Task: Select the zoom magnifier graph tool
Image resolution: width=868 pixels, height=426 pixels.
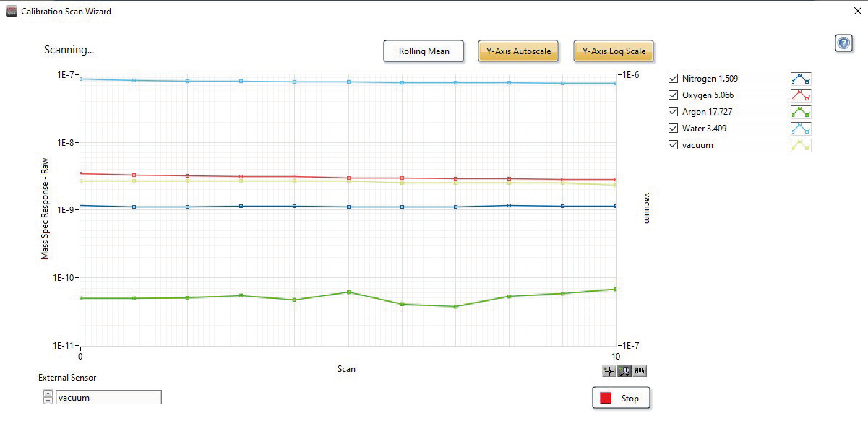Action: [x=625, y=371]
